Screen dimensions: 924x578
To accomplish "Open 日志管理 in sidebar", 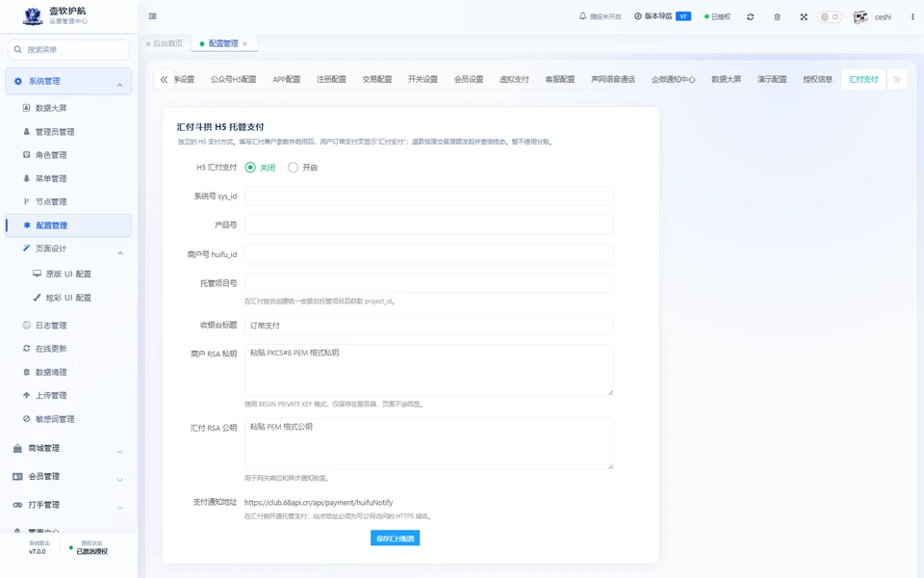I will pos(51,326).
